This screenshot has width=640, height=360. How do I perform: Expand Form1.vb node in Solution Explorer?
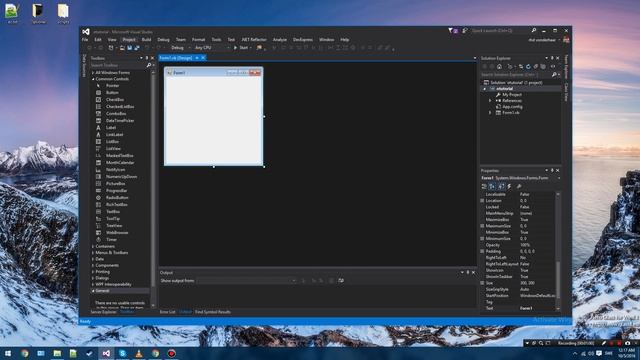(490, 113)
